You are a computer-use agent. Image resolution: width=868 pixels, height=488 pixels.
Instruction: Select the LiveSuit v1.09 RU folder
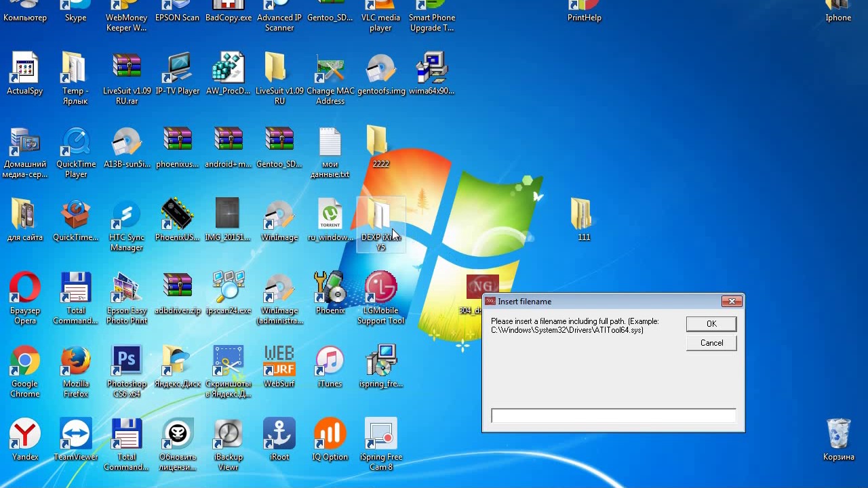click(x=279, y=78)
